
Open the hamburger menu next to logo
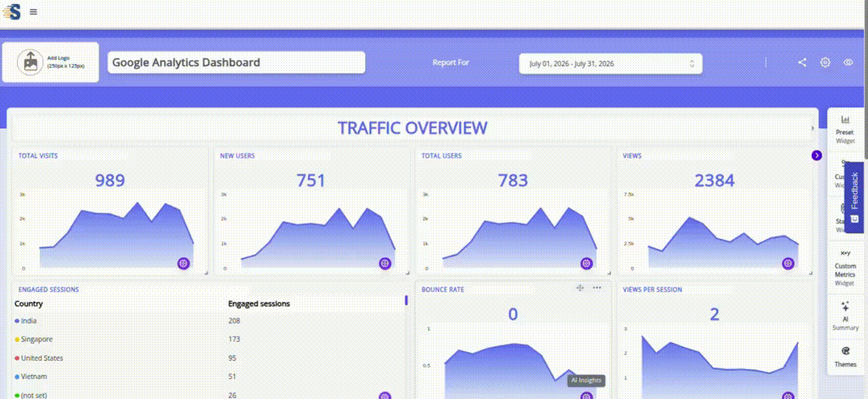pyautogui.click(x=33, y=12)
